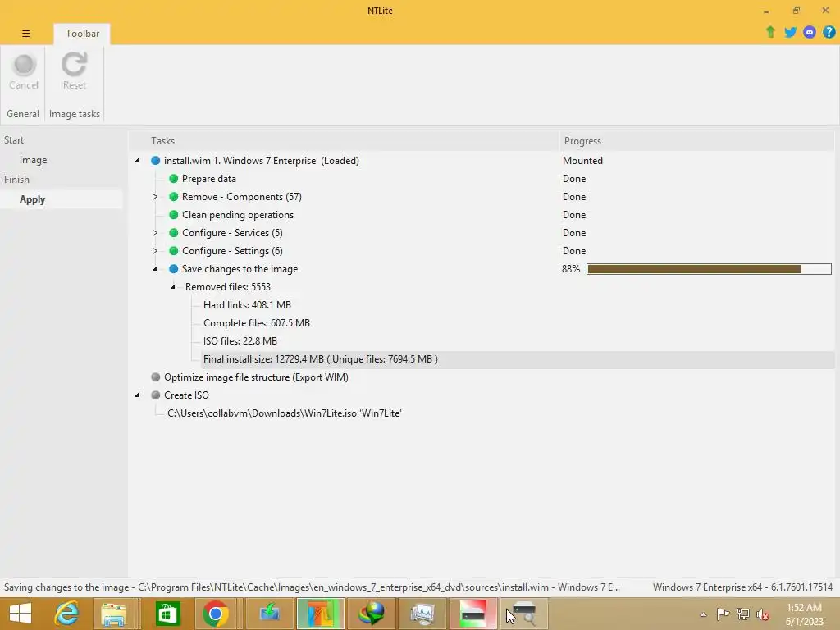Open the hamburger menu
Viewport: 840px width, 630px height.
point(25,34)
